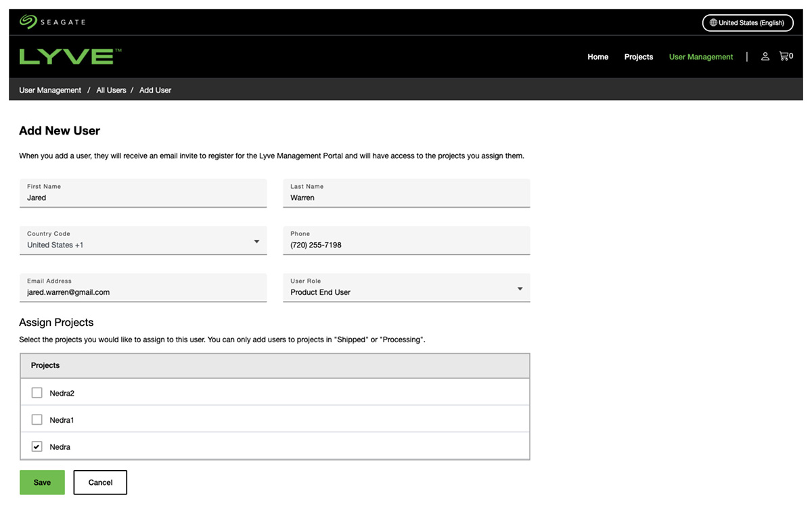Open the user account profile icon
This screenshot has width=812, height=512.
click(765, 57)
